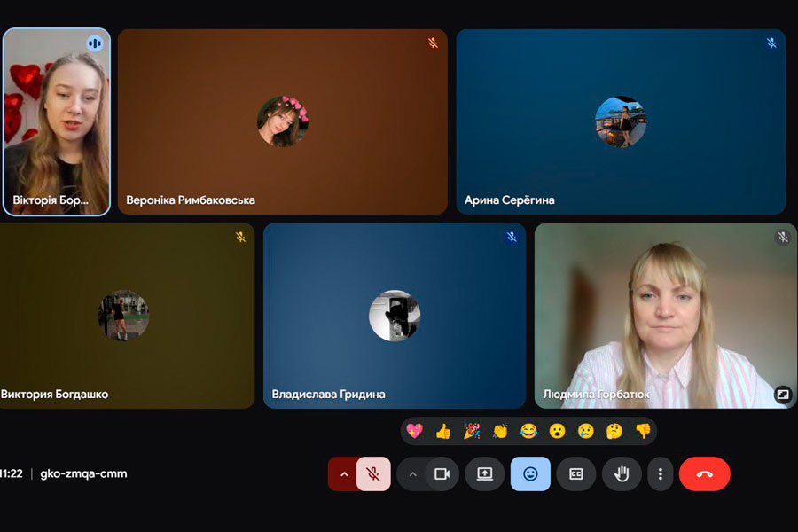Image resolution: width=798 pixels, height=532 pixels.
Task: Send the thumbs down reaction
Action: point(644,431)
